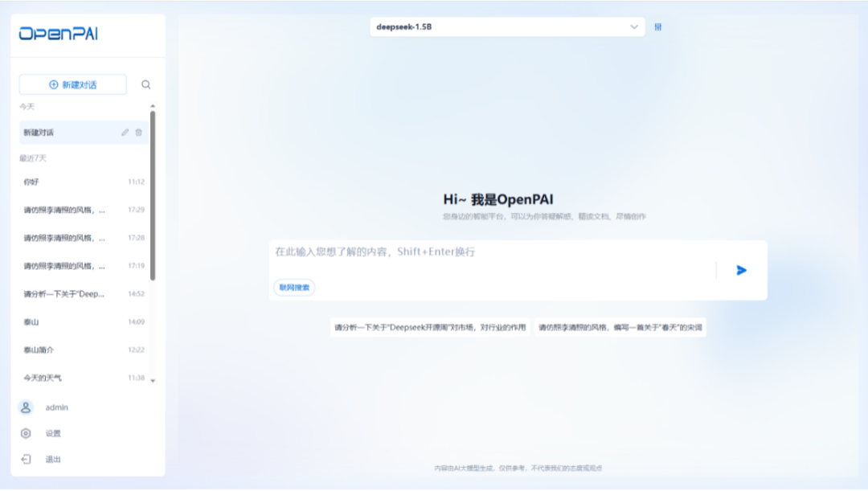
Task: Start a new chat with 新建对话 button
Action: (x=73, y=84)
